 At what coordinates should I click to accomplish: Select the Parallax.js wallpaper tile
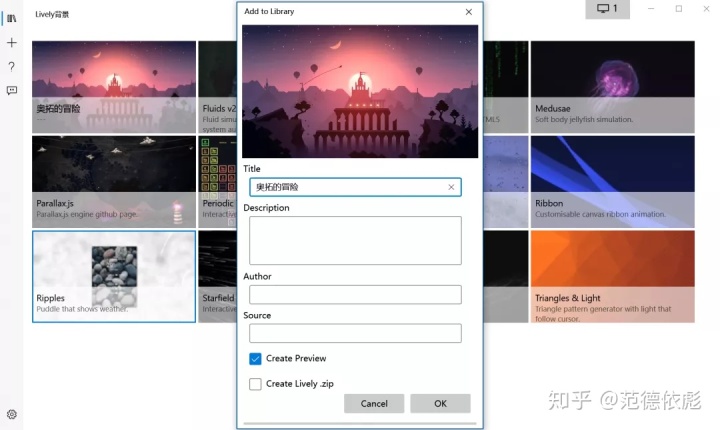pos(114,181)
